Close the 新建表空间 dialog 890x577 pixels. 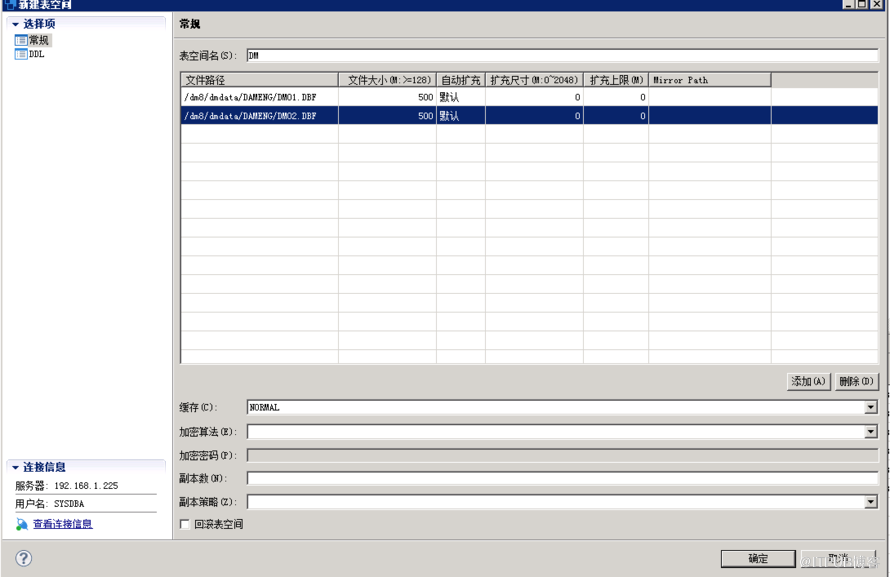pos(877,4)
